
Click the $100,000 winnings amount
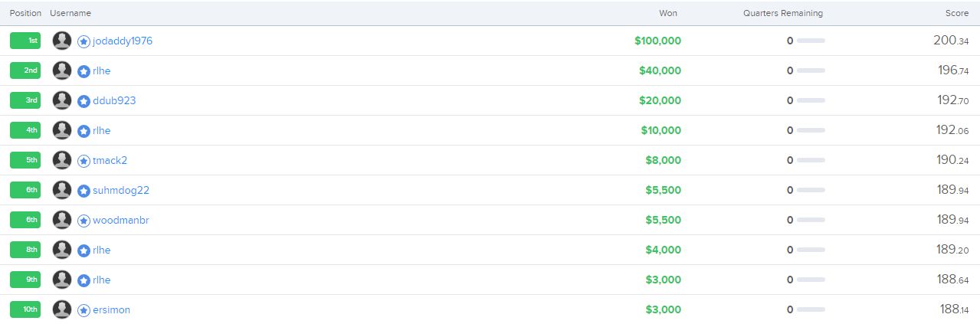tap(657, 41)
